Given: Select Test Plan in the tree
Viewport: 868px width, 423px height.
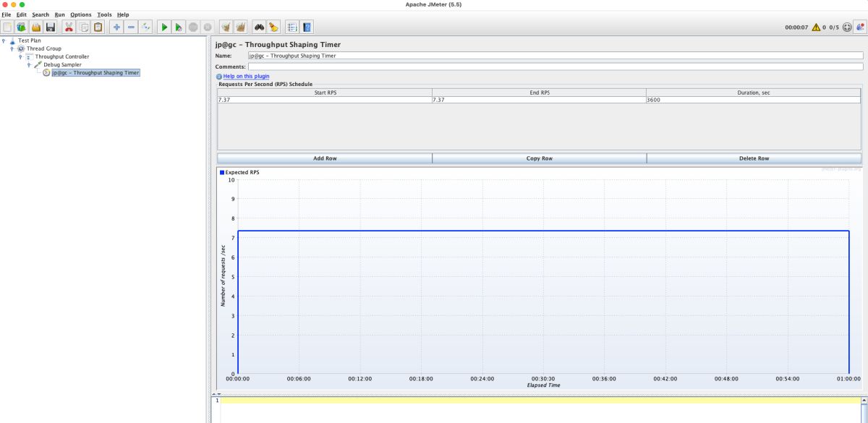Looking at the screenshot, I should [30, 40].
